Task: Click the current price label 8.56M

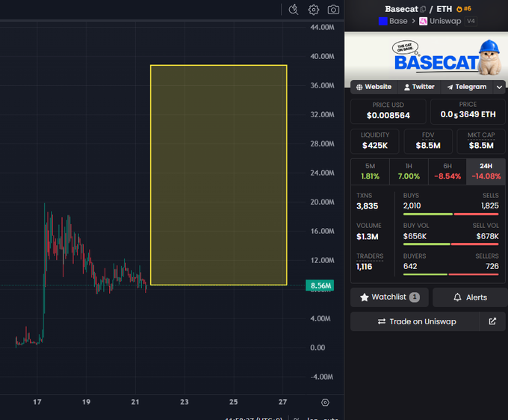Action: tap(320, 285)
